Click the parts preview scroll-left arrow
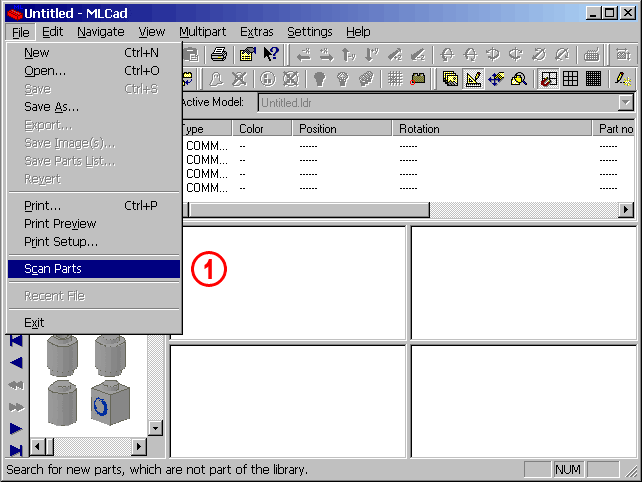Image resolution: width=642 pixels, height=482 pixels. tap(38, 446)
